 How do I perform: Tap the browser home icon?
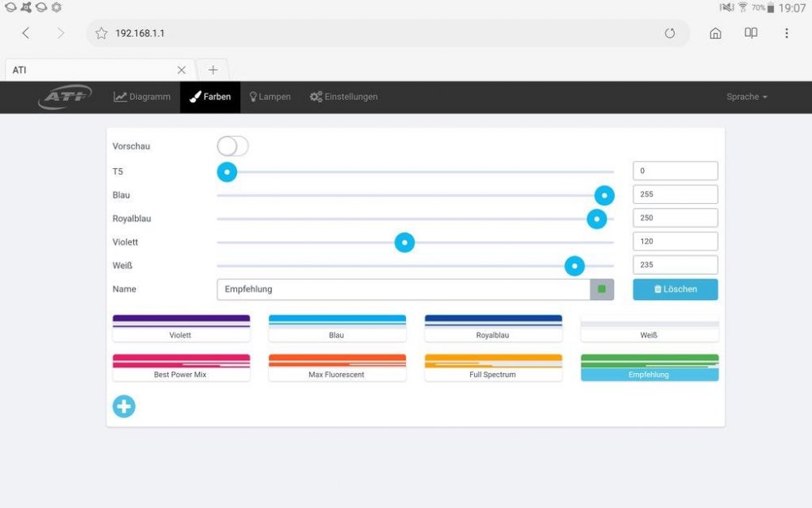point(715,33)
